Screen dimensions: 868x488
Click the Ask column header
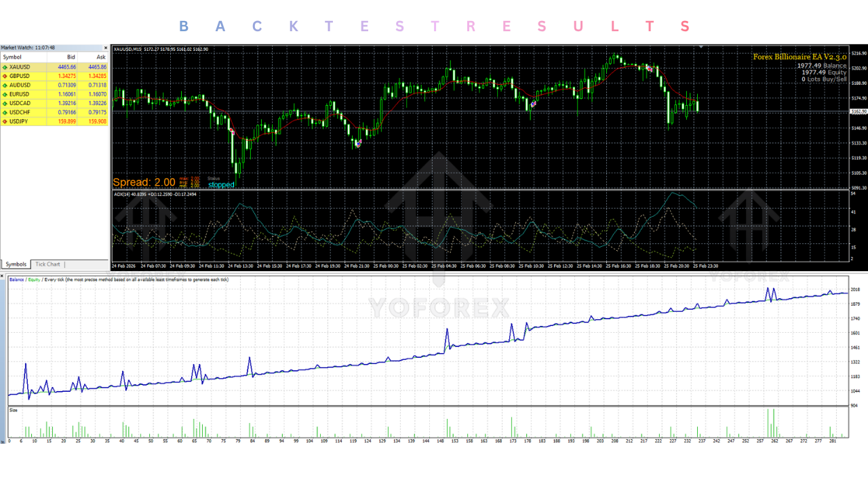93,58
